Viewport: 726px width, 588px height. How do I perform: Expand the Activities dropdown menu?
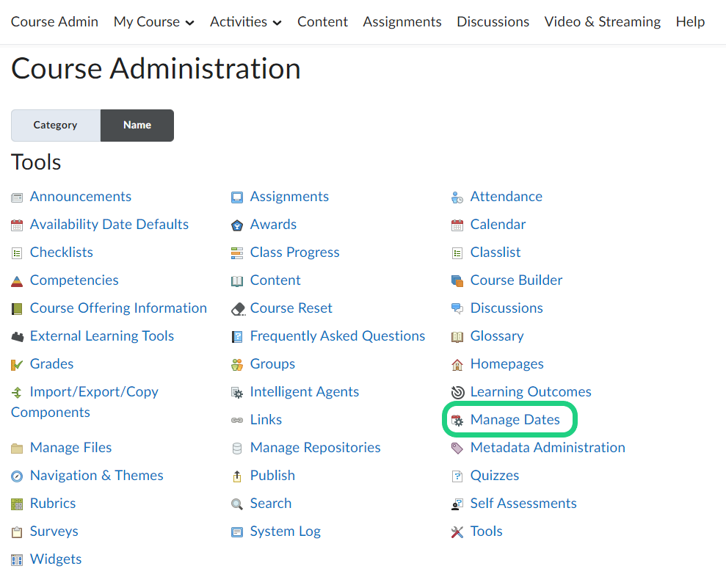(x=245, y=22)
